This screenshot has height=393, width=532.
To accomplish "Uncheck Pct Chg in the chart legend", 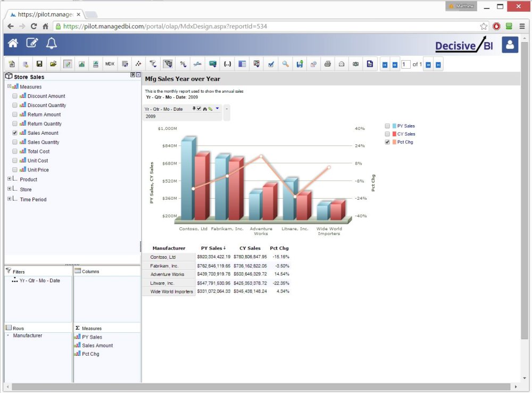I will pos(388,142).
